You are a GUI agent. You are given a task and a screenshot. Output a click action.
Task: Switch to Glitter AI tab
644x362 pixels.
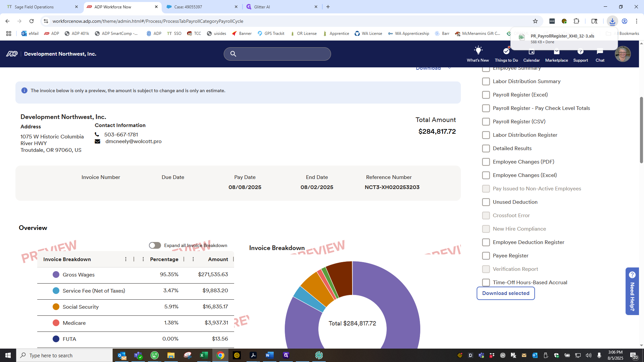point(281,7)
